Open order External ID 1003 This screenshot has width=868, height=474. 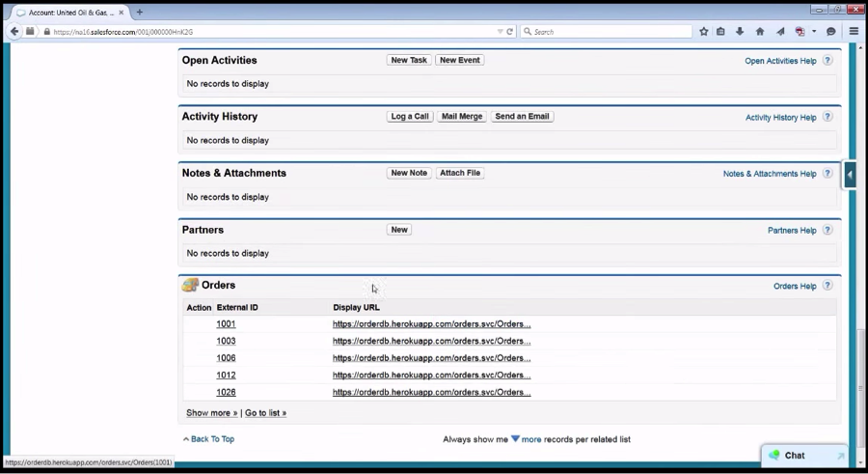pos(226,341)
